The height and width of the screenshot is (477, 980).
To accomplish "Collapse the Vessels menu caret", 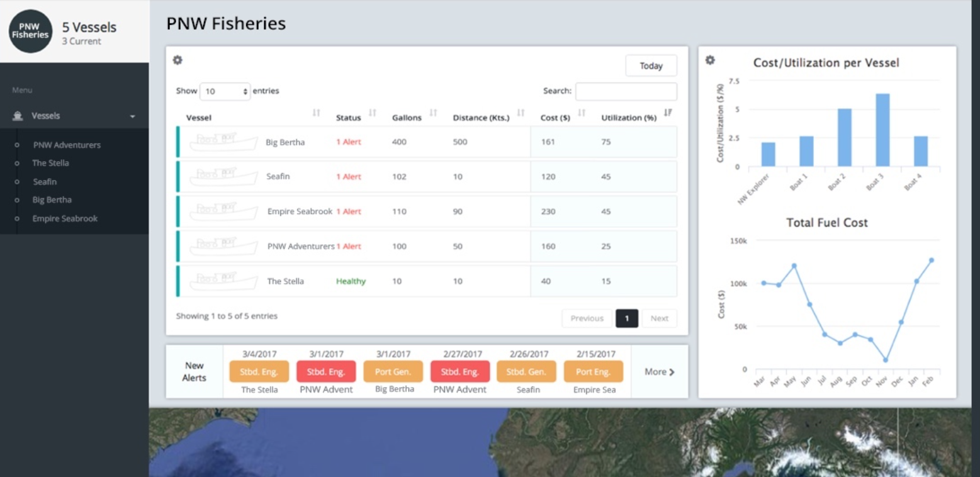I will [x=132, y=116].
